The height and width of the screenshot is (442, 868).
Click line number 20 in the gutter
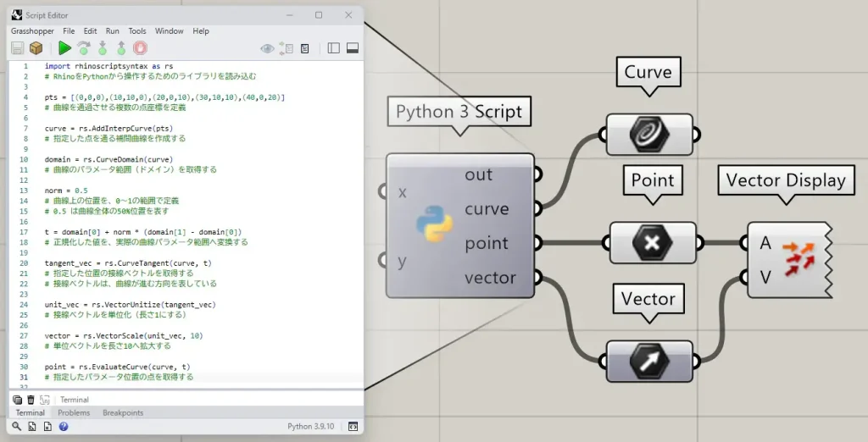[x=24, y=263]
